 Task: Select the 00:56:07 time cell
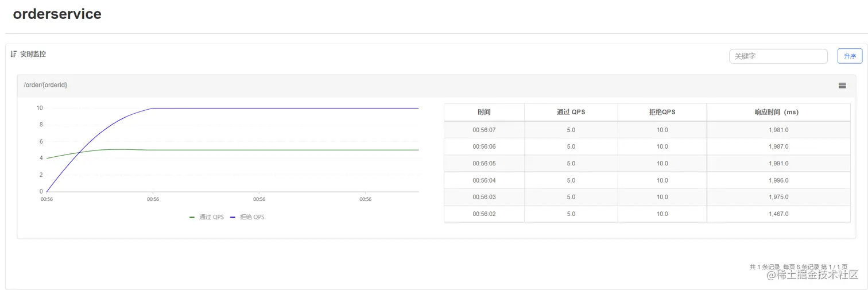[484, 130]
